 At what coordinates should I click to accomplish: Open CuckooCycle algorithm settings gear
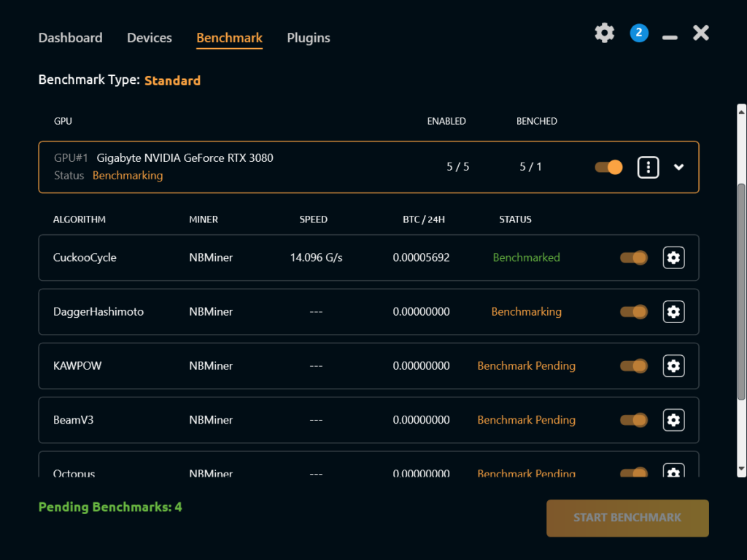[673, 257]
